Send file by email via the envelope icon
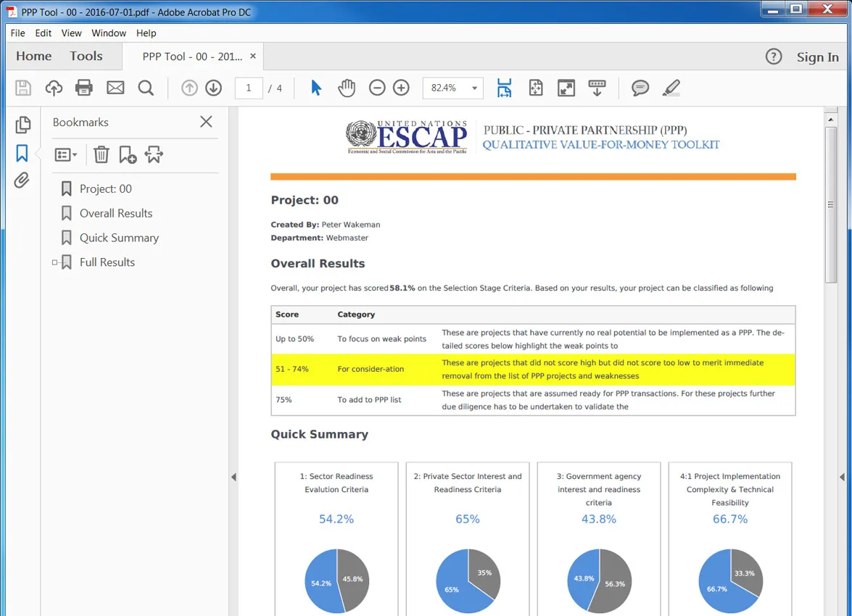 [115, 88]
